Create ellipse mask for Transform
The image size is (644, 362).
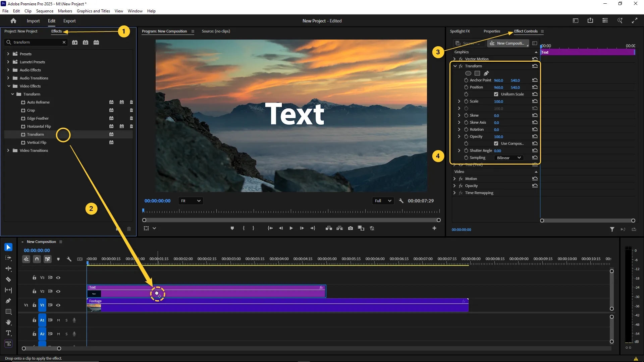click(x=468, y=73)
